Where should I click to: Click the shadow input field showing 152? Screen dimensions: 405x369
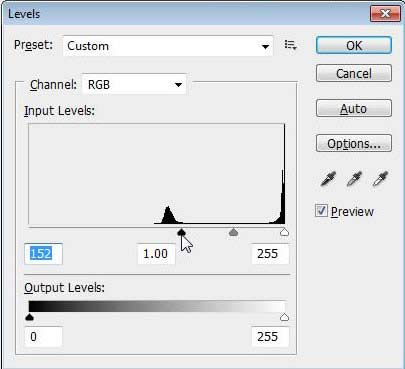click(x=43, y=254)
